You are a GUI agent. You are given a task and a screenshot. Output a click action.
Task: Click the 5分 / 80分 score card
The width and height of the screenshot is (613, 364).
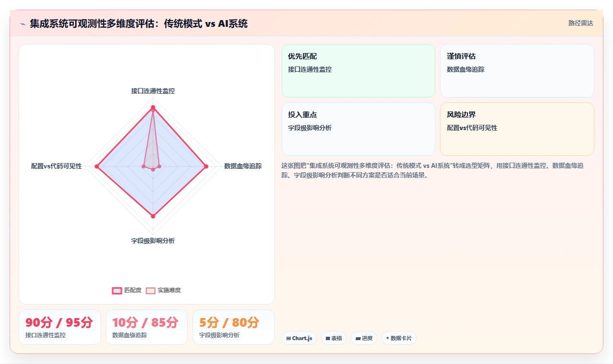(234, 327)
